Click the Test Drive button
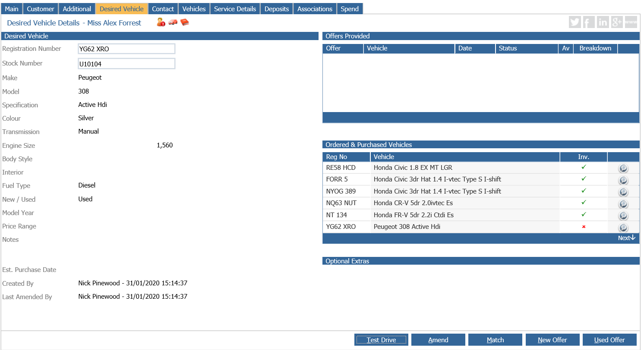644x350 pixels. tap(381, 340)
